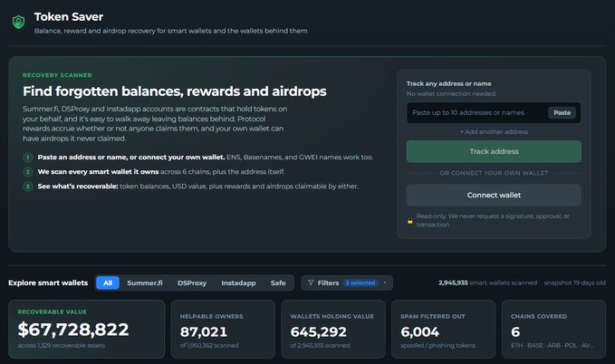This screenshot has width=615, height=364.
Task: Click 'See what's recoverable:' step text
Action: tap(78, 187)
